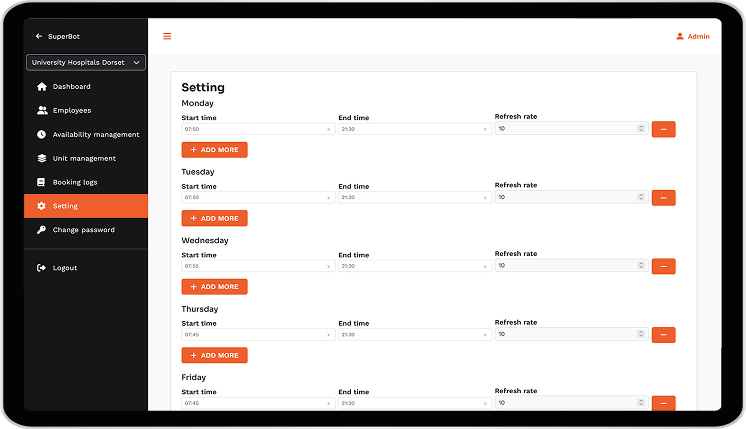The width and height of the screenshot is (746, 429).
Task: Click Wednesday Refresh rate field
Action: pos(571,265)
